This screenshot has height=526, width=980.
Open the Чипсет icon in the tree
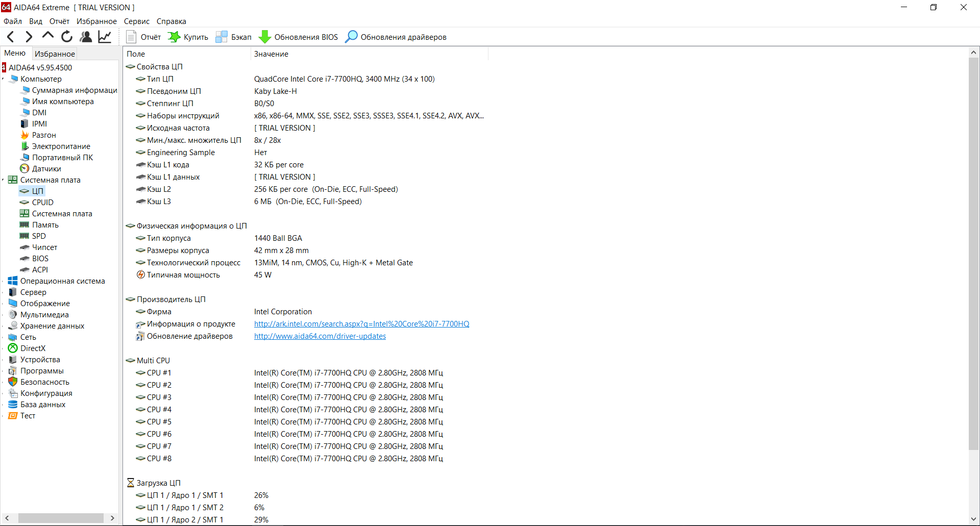[x=24, y=247]
